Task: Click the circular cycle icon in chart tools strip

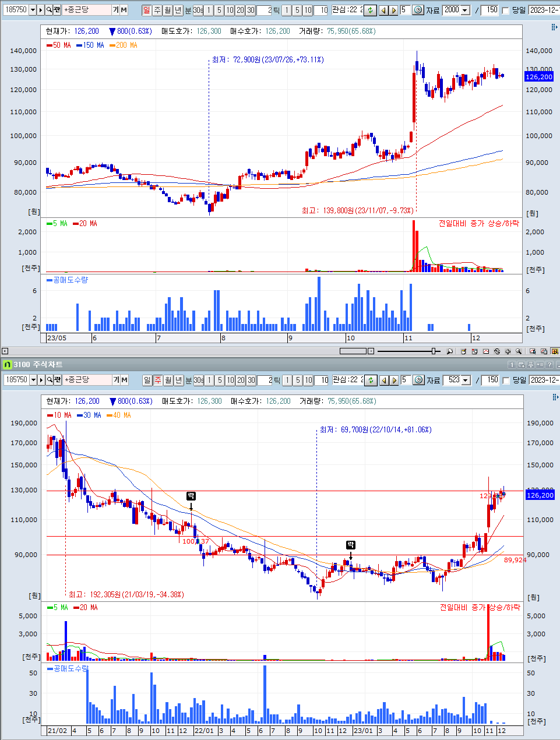Action: point(497,351)
